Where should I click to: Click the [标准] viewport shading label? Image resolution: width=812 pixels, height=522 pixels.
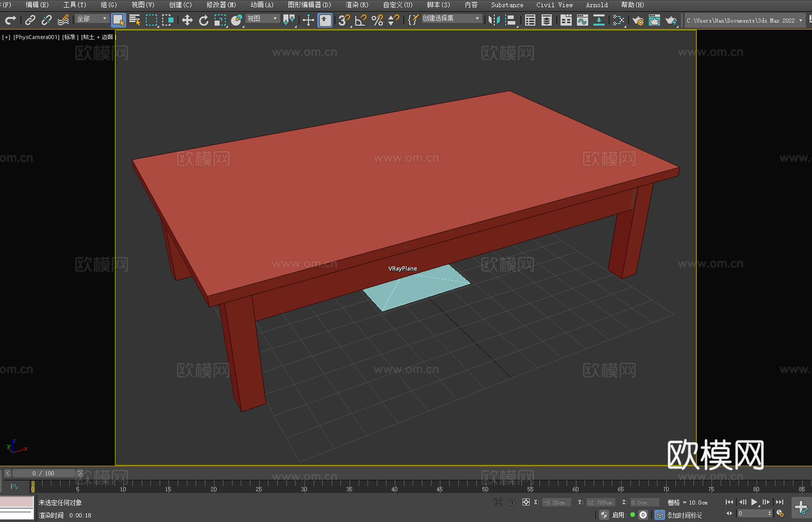(70, 37)
